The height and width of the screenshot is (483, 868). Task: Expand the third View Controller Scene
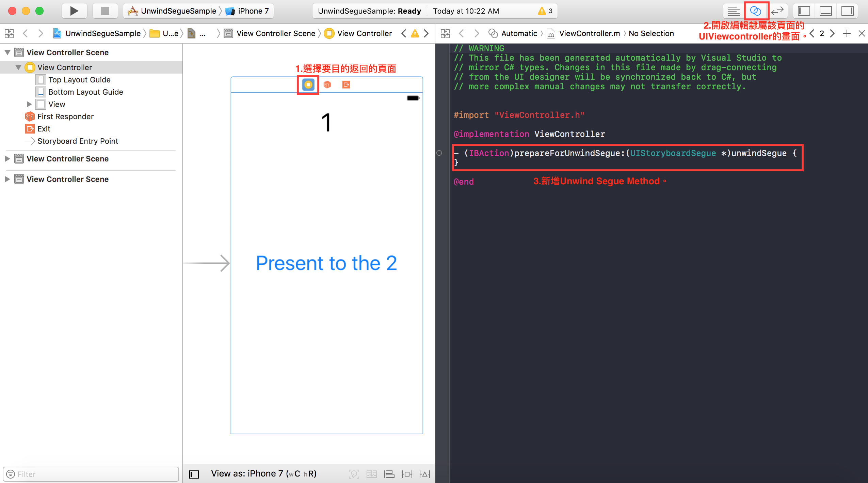click(7, 179)
